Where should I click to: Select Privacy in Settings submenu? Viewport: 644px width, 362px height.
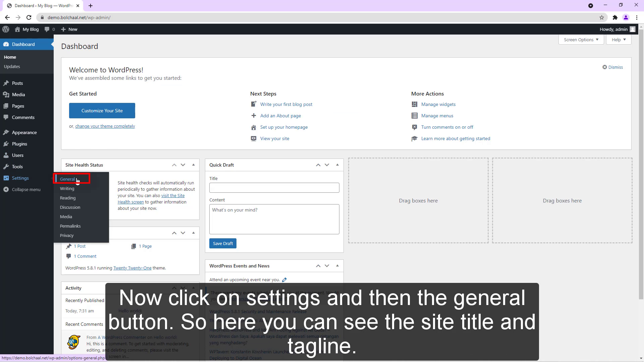pyautogui.click(x=67, y=235)
